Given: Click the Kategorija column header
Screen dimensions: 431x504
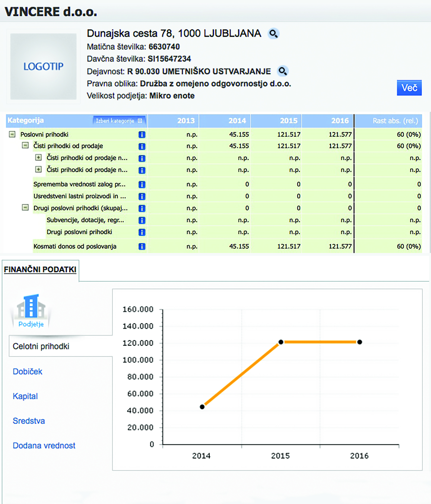Looking at the screenshot, I should [26, 120].
